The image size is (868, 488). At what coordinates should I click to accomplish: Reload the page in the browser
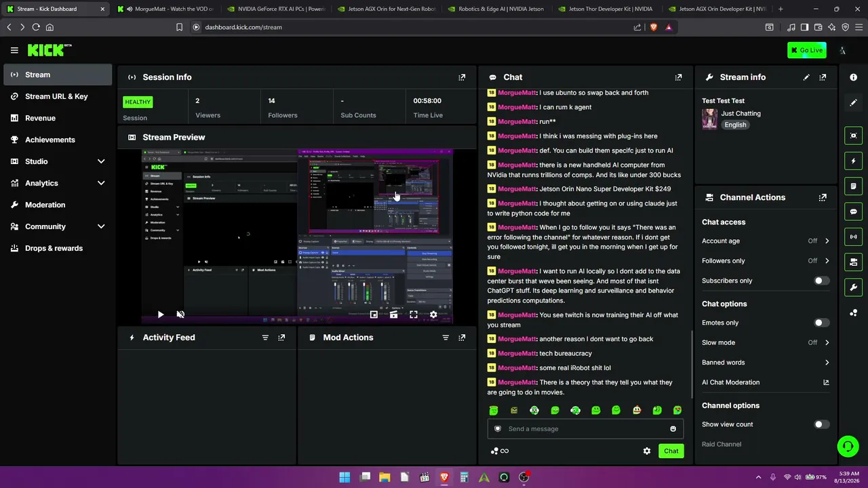click(36, 27)
